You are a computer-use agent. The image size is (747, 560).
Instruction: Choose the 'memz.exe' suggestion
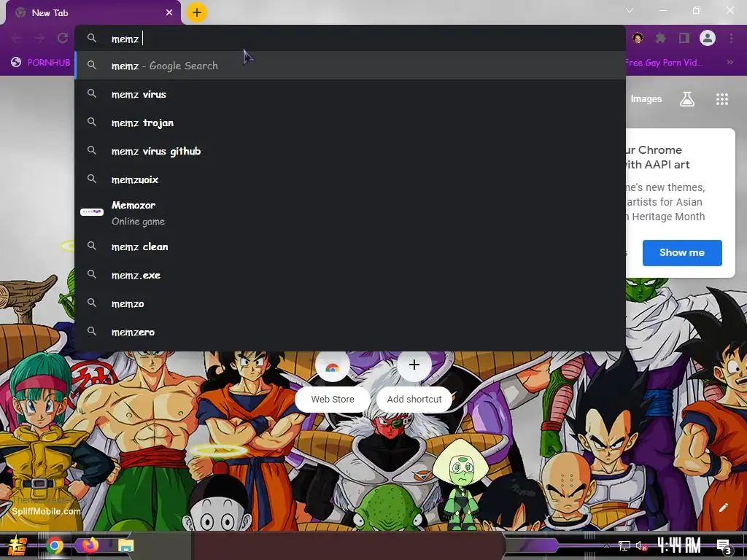point(350,275)
